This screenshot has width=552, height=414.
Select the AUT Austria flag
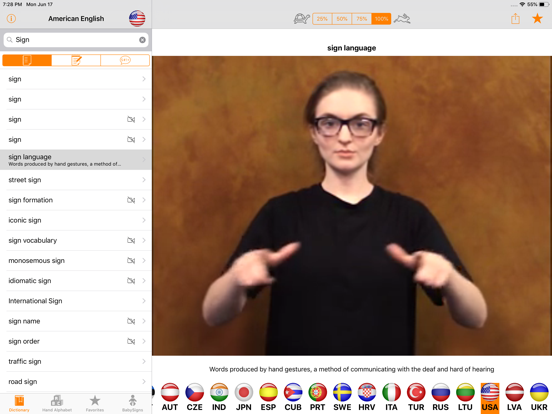170,397
